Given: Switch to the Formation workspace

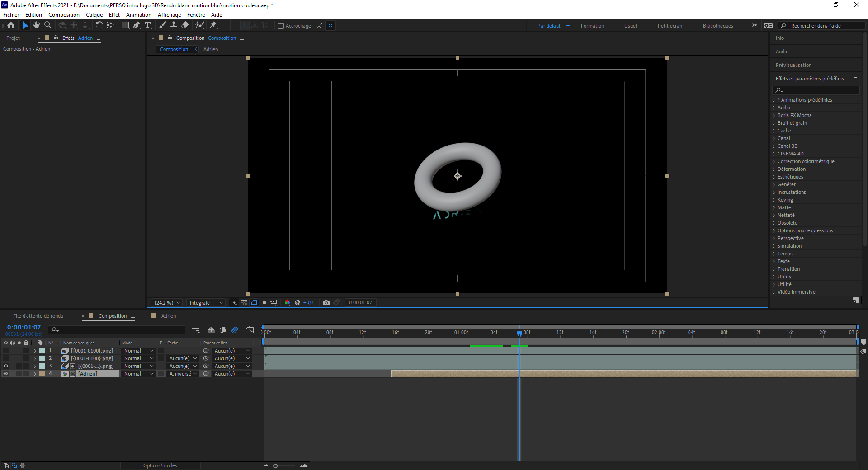Looking at the screenshot, I should [592, 26].
